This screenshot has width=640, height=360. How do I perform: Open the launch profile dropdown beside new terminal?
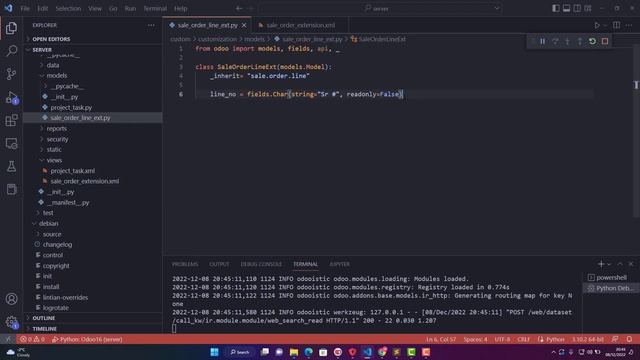(x=609, y=264)
